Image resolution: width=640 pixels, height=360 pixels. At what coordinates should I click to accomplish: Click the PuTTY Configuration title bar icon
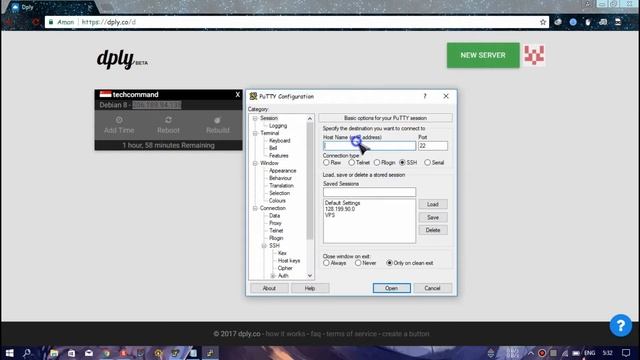coord(253,96)
